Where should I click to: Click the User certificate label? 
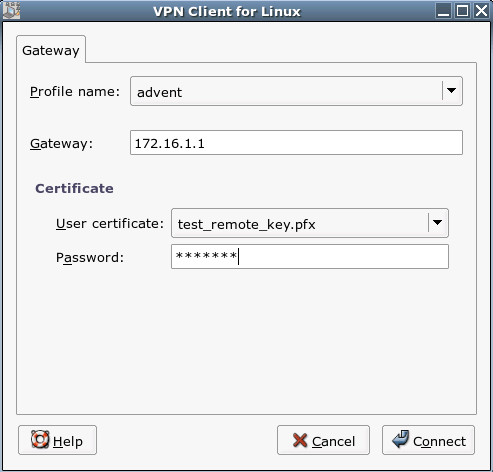[110, 223]
